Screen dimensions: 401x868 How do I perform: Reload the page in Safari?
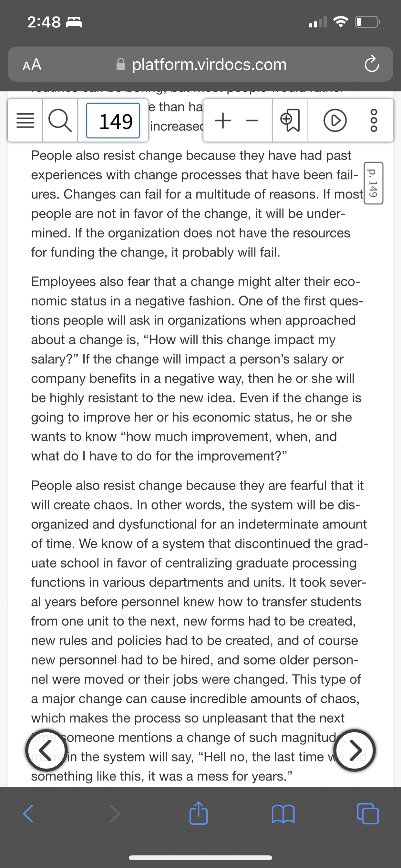click(371, 64)
